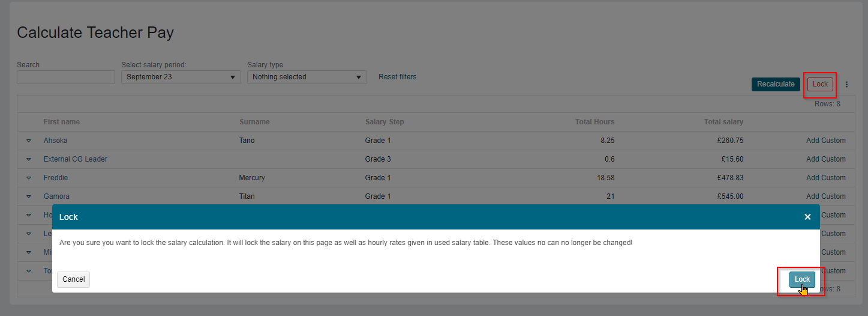This screenshot has width=868, height=316.
Task: Click Add Custom for Ahsoka
Action: (826, 141)
